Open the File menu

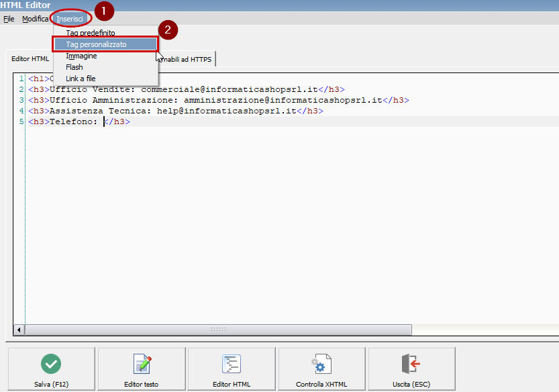point(9,19)
